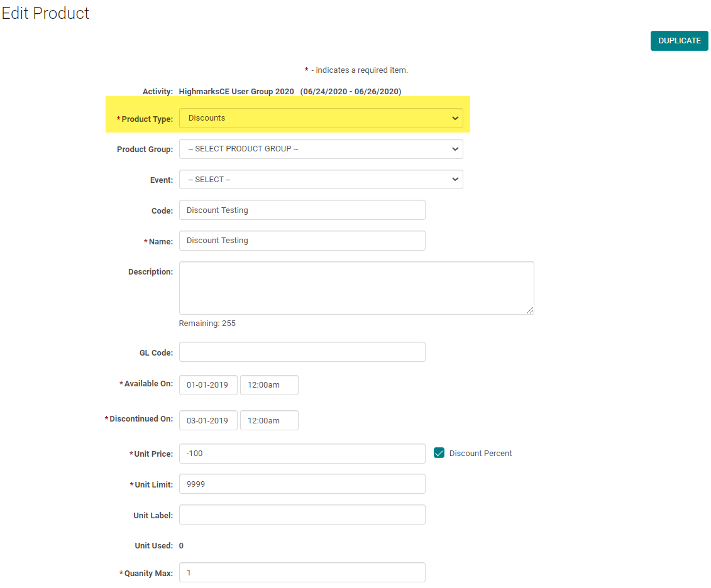Select the empty Unit Label field
This screenshot has width=711, height=588.
302,514
